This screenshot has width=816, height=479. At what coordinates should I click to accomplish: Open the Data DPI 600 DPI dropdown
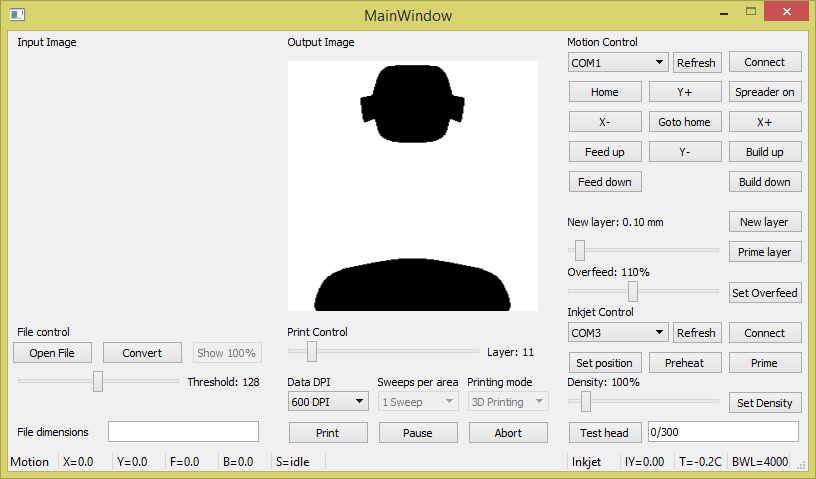pos(328,402)
